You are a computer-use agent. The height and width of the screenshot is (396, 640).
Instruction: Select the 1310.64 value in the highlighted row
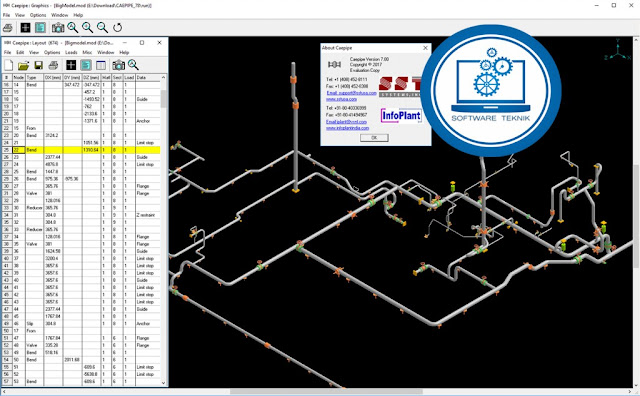coord(92,150)
